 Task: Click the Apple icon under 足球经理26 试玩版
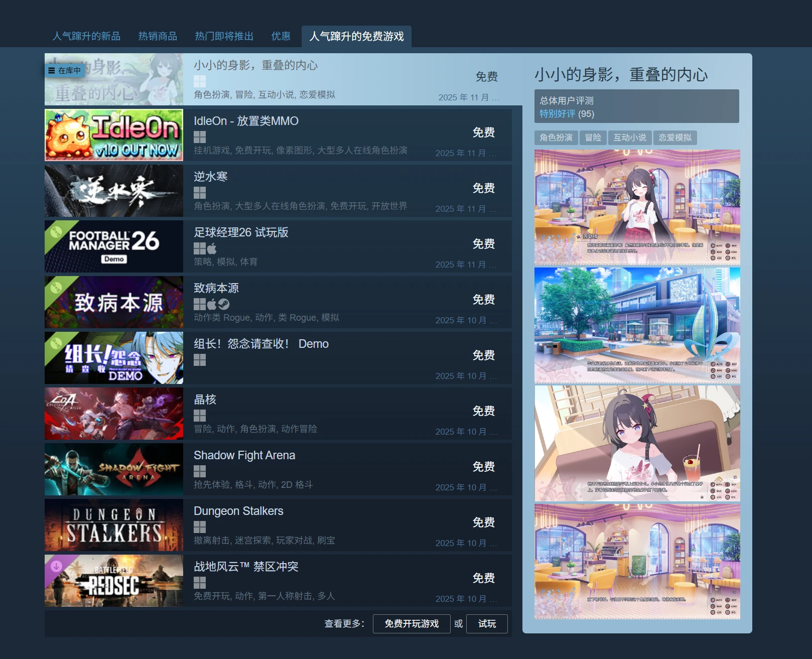(212, 248)
